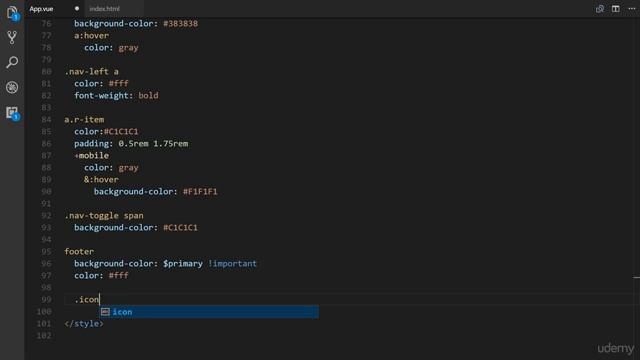Click 'padding: 0.5rem 1.75rem' line

(x=131, y=144)
